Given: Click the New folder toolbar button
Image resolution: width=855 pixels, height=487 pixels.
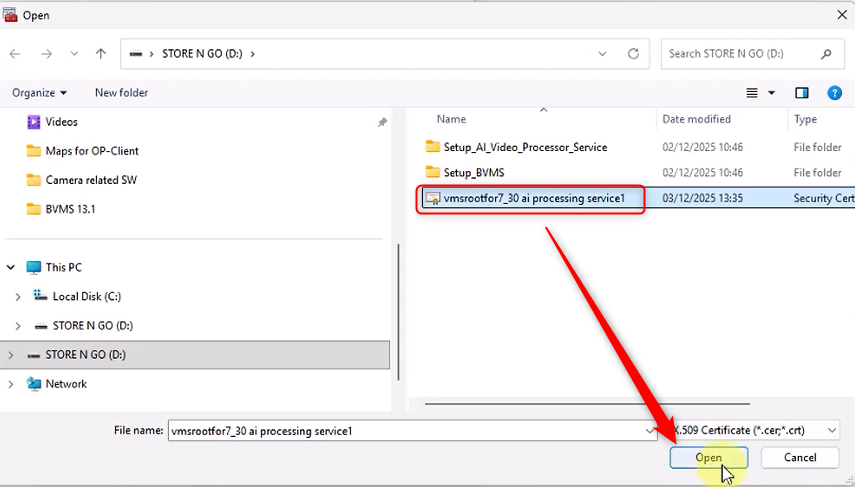Looking at the screenshot, I should click(121, 93).
